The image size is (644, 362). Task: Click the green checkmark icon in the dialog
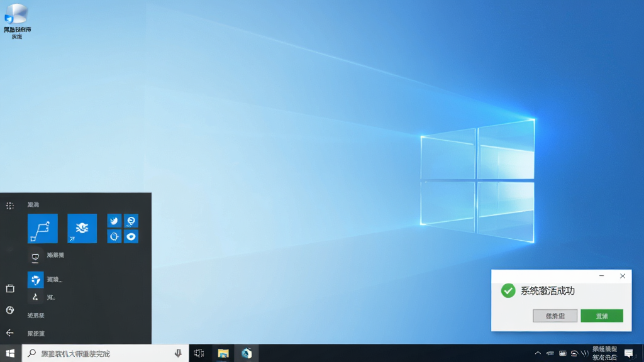point(508,290)
